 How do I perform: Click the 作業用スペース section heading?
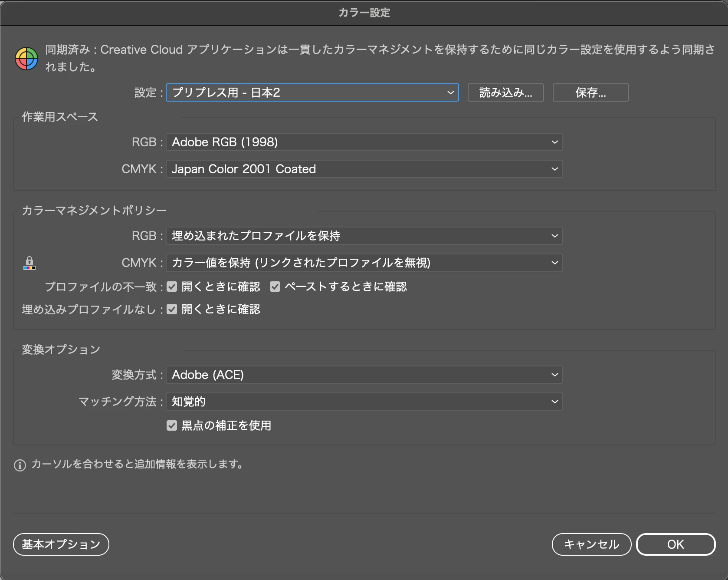point(60,117)
